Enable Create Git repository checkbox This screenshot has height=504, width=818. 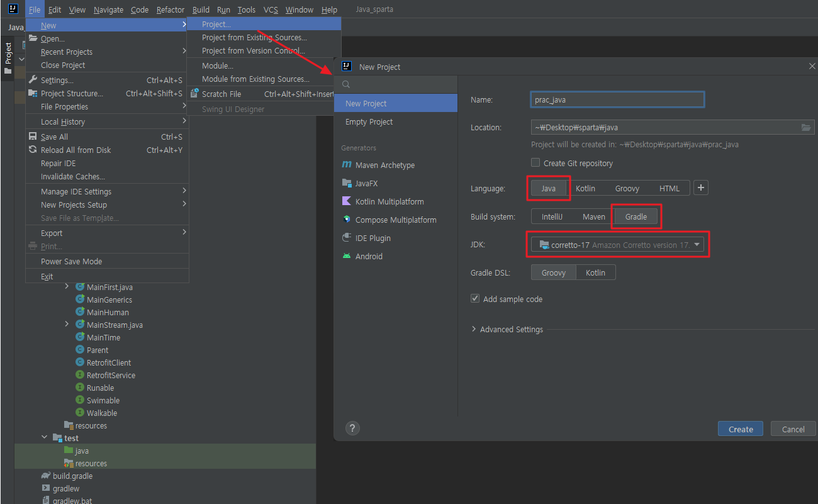pyautogui.click(x=535, y=162)
